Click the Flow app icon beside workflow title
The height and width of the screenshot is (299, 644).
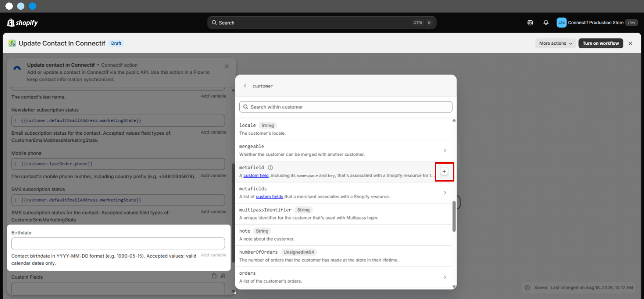(12, 43)
